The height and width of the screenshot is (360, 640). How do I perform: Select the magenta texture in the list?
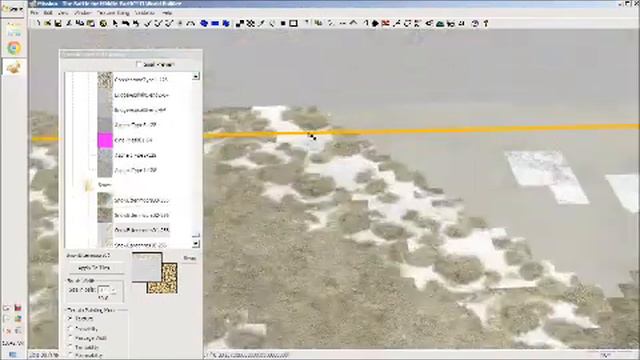coord(105,140)
